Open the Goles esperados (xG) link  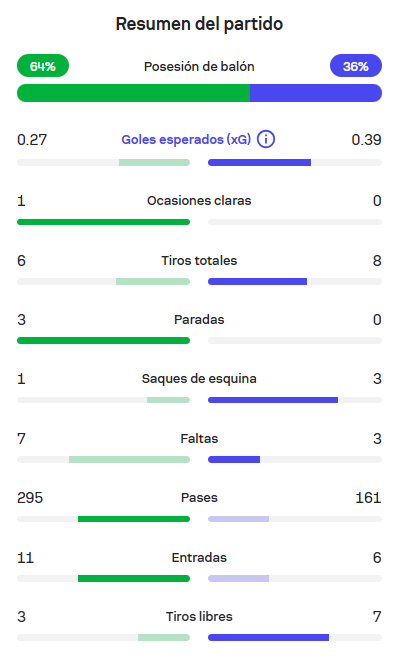tap(186, 139)
